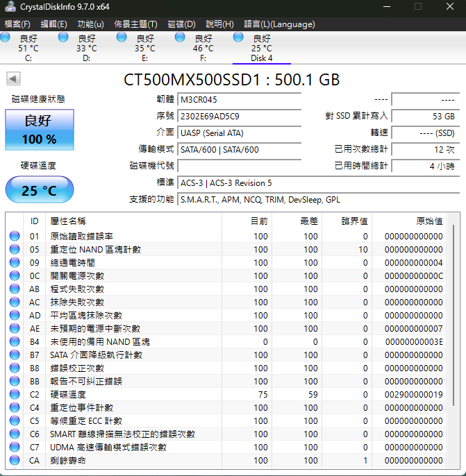466x476 pixels.
Task: Click the 目前 column header
Action: pyautogui.click(x=247, y=221)
